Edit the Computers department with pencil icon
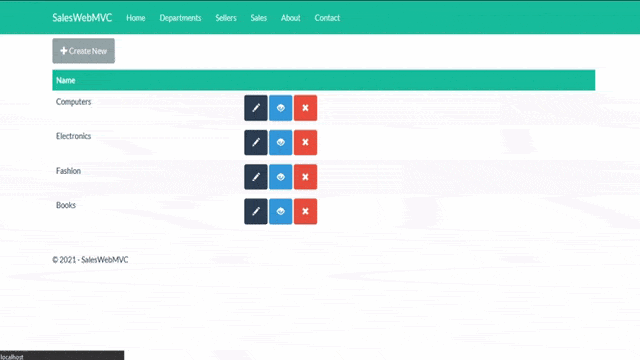 (x=256, y=108)
